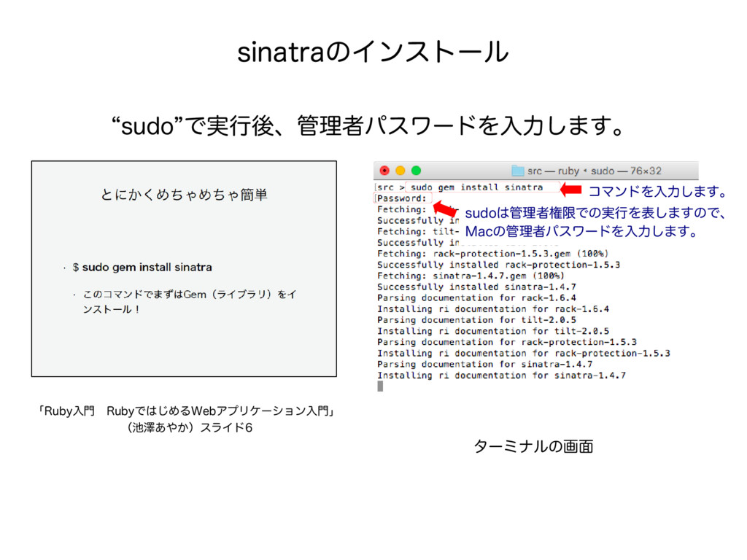Click '$ sudo gem install sinatra' in the left slide

[142, 267]
